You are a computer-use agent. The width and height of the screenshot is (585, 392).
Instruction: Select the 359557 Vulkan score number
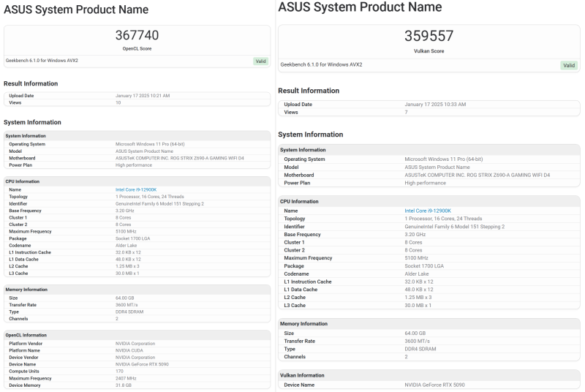pyautogui.click(x=429, y=36)
